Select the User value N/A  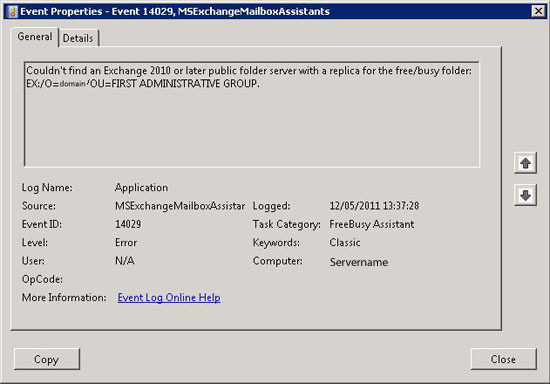pyautogui.click(x=125, y=261)
